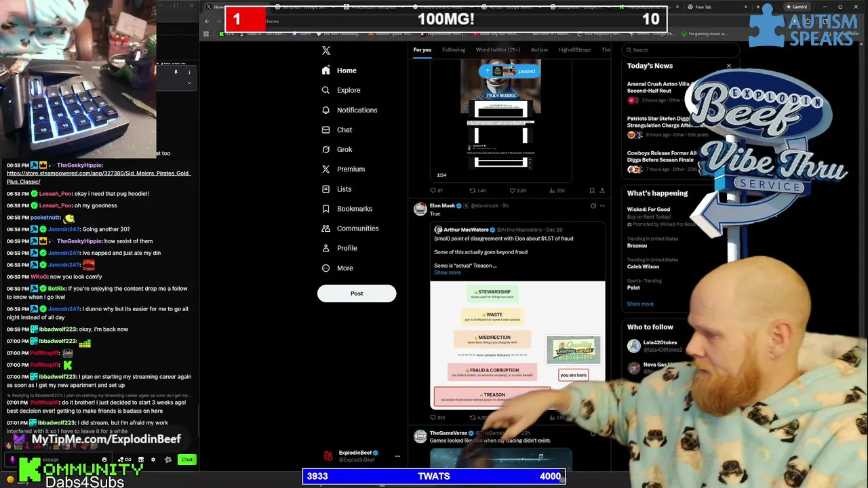Click Show more in Arthur MacWaters quote

click(x=448, y=272)
